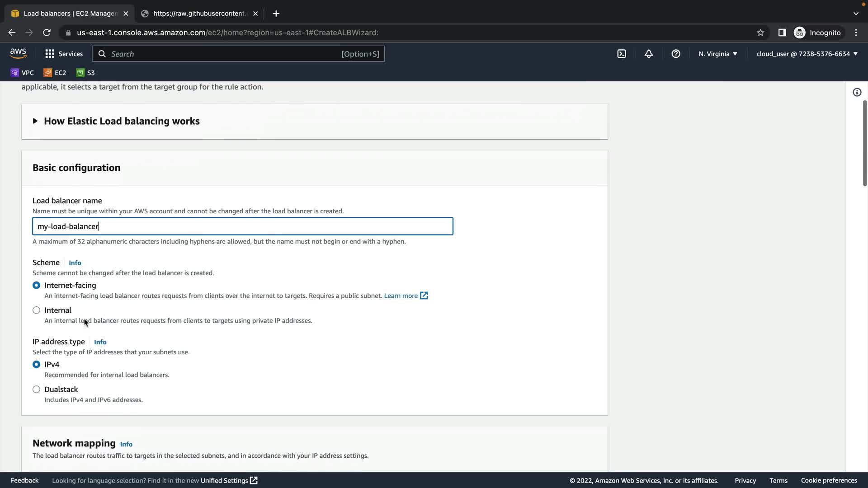Switch to the raw.githubusercontent tab
This screenshot has width=868, height=488.
point(199,14)
